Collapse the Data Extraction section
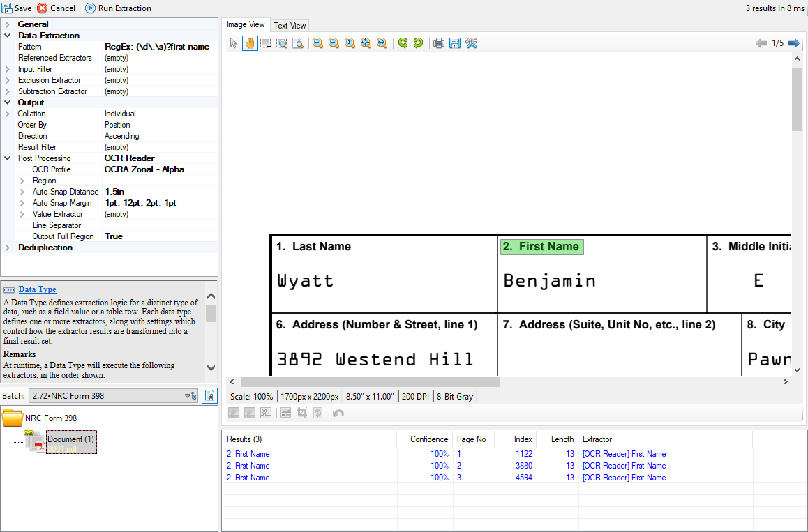 pyautogui.click(x=8, y=36)
